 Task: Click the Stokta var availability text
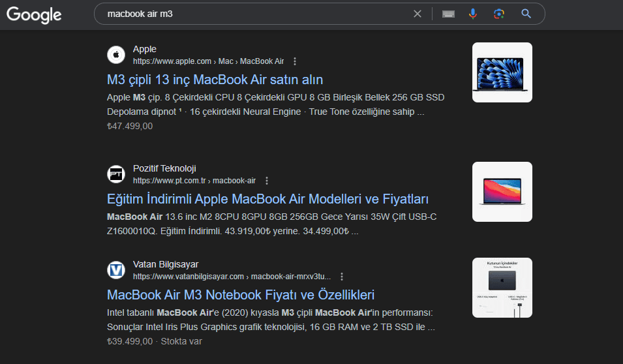tap(181, 341)
